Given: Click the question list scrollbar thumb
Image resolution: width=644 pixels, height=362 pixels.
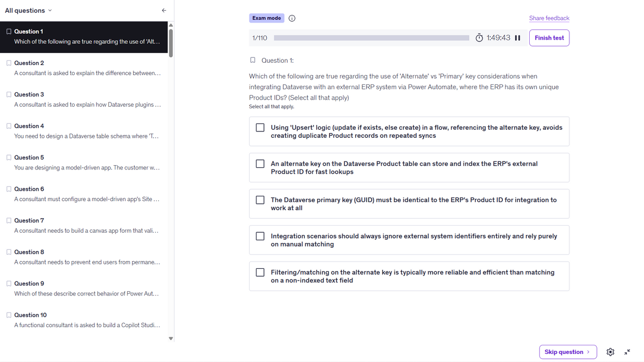Looking at the screenshot, I should pyautogui.click(x=171, y=43).
